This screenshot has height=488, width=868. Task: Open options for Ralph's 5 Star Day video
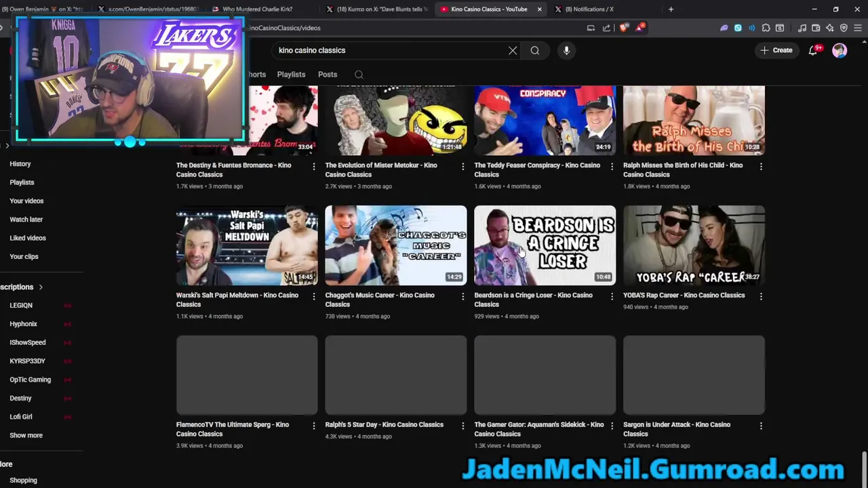click(462, 426)
